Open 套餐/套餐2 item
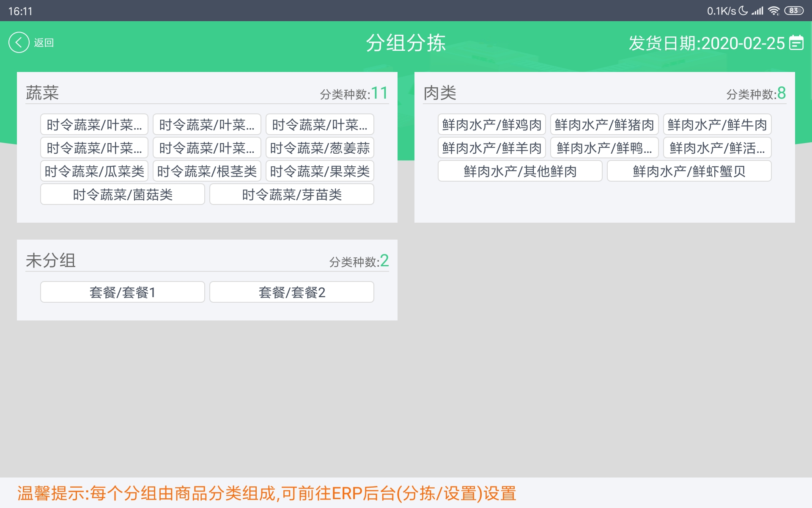 (292, 292)
